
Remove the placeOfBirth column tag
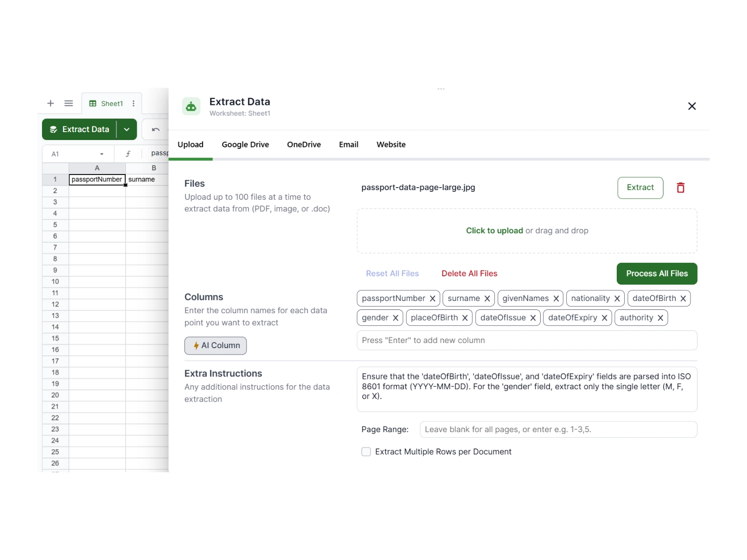click(465, 318)
